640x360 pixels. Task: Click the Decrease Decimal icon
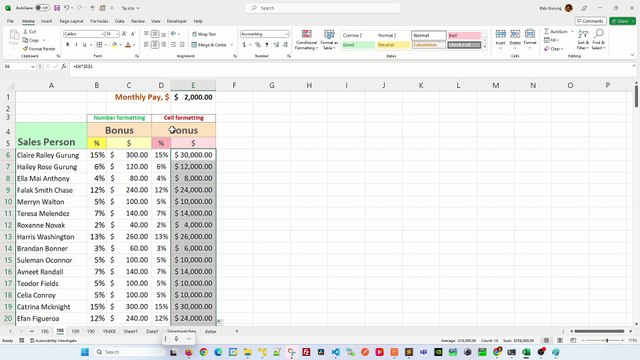(285, 44)
